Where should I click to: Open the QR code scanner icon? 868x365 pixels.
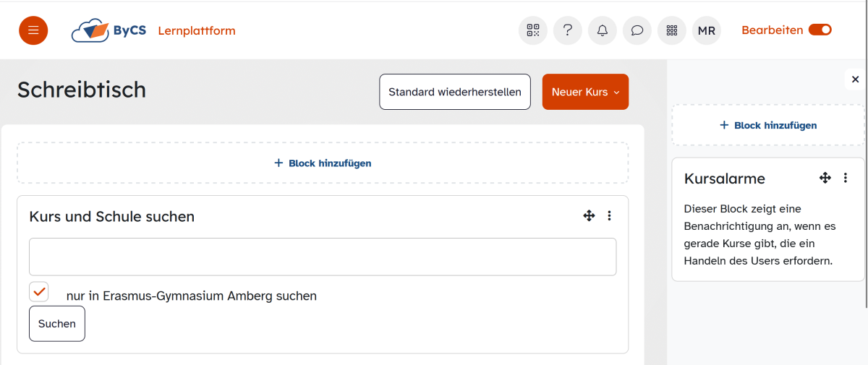[533, 30]
